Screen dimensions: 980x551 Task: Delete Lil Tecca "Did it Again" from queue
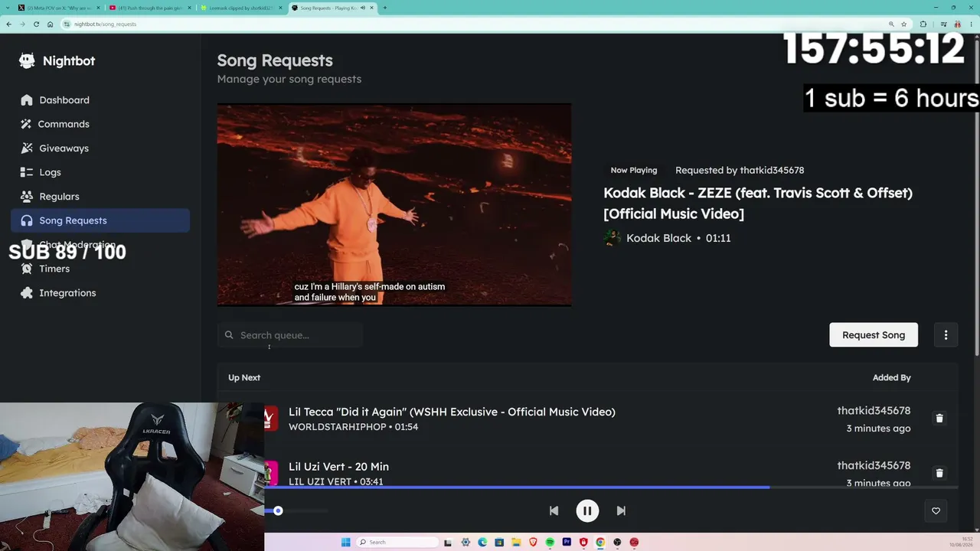939,419
